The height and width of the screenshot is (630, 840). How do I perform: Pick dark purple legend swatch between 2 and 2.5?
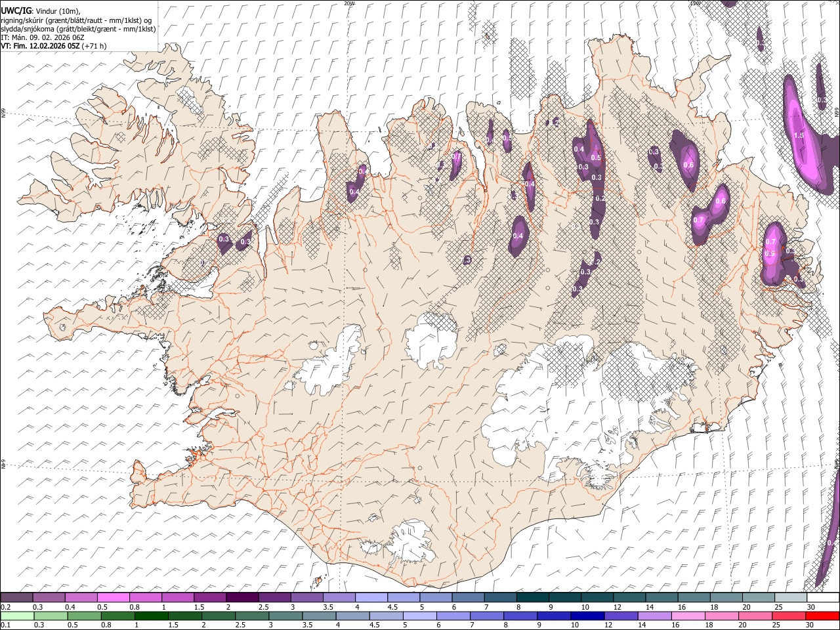point(241,597)
